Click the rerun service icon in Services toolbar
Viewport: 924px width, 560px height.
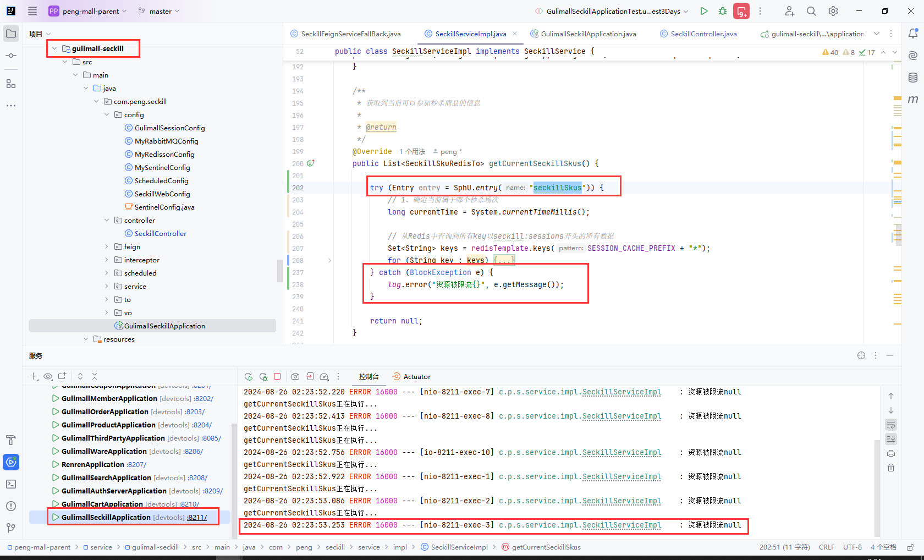(x=249, y=377)
